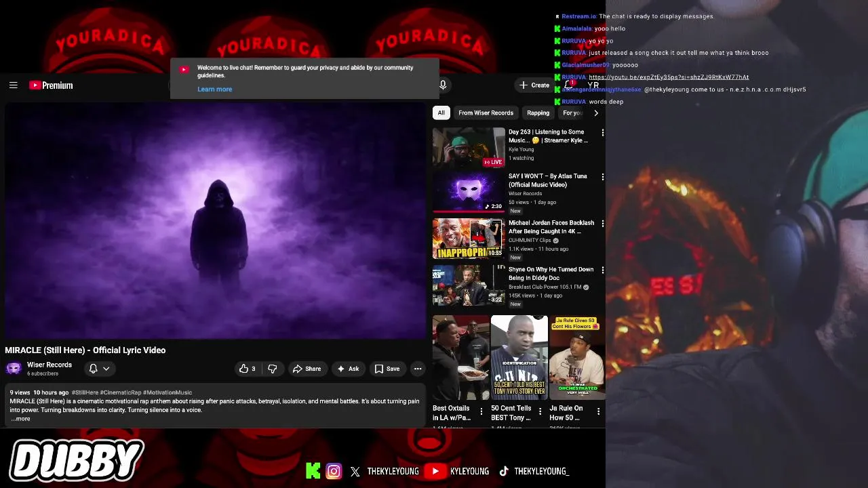
Task: Click the Create button
Action: [x=534, y=85]
